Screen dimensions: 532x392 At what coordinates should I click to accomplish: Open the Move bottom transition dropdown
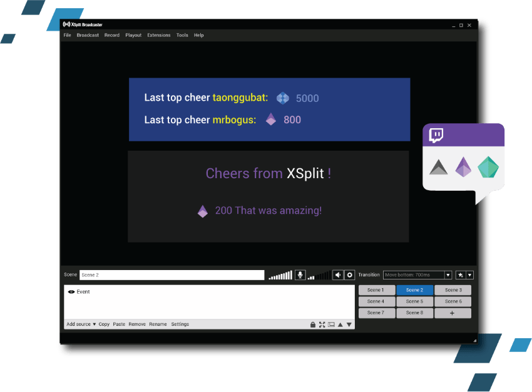[448, 274]
